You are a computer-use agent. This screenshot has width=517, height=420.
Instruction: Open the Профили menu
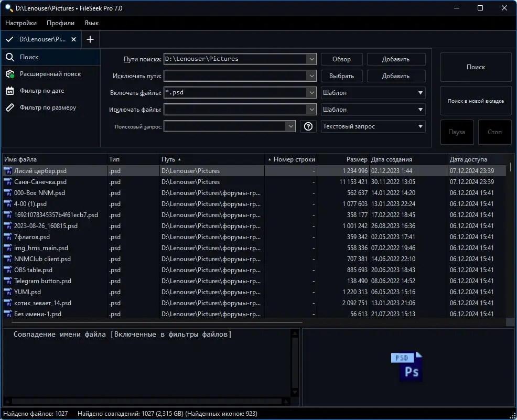[x=60, y=23]
